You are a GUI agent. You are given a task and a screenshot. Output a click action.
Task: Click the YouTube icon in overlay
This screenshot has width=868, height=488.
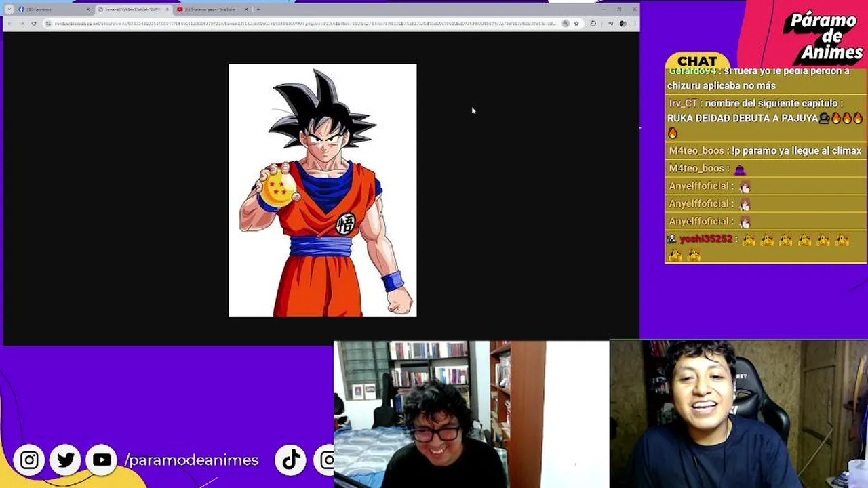(102, 460)
